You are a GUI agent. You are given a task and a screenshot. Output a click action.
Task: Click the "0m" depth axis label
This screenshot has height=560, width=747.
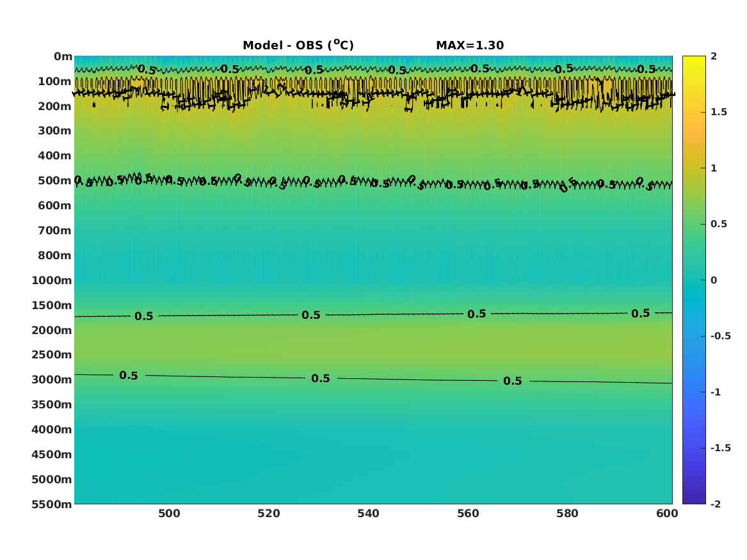pos(63,57)
